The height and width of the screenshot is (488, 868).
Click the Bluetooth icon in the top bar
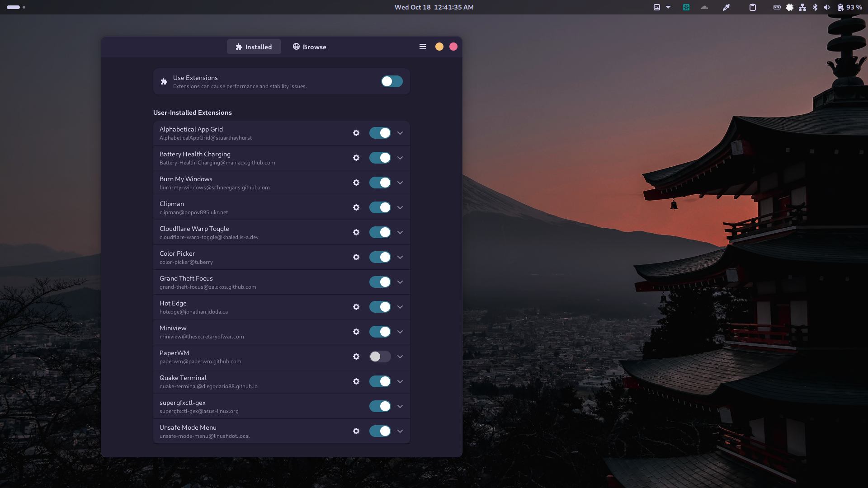click(x=815, y=7)
